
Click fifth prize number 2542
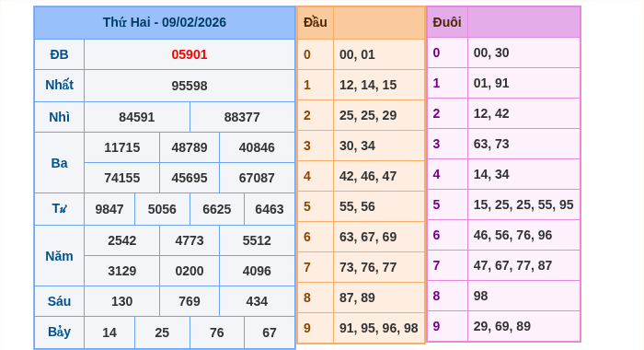tap(122, 240)
